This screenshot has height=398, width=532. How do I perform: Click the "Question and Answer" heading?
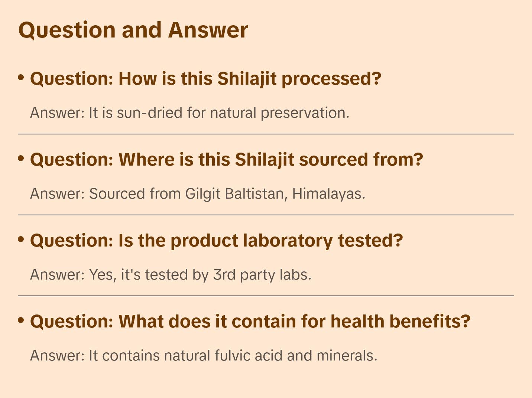pyautogui.click(x=133, y=30)
